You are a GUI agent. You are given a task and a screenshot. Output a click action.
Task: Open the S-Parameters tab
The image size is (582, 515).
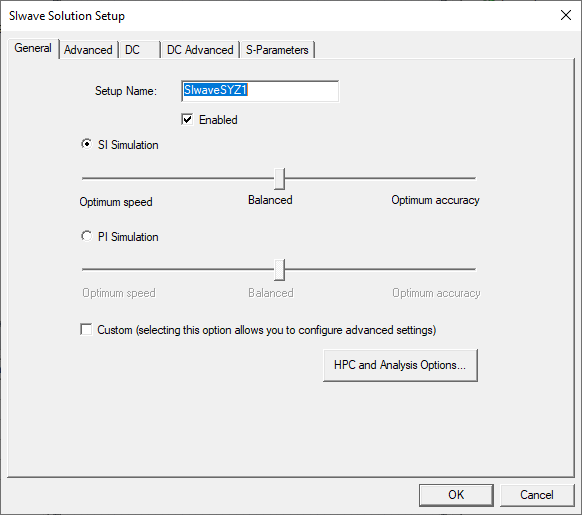click(277, 50)
